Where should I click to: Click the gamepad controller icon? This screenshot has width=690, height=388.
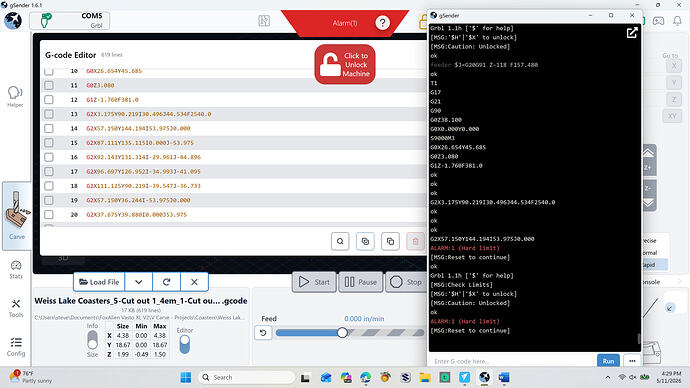tap(658, 21)
